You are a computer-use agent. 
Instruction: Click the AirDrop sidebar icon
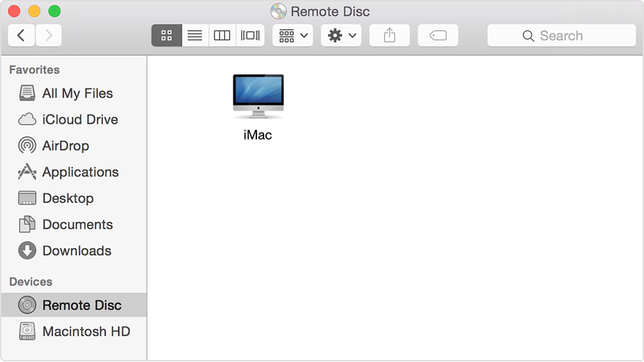tap(27, 146)
